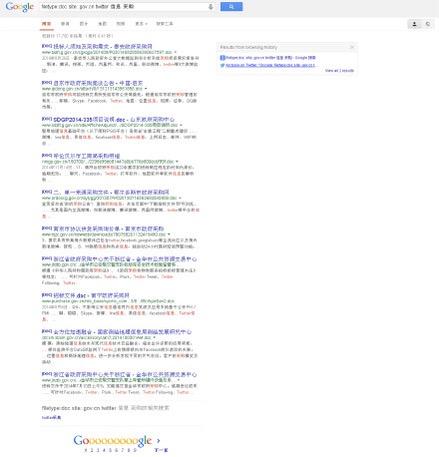Go to results page 5 in pagination
439x457 pixels.
point(110,450)
